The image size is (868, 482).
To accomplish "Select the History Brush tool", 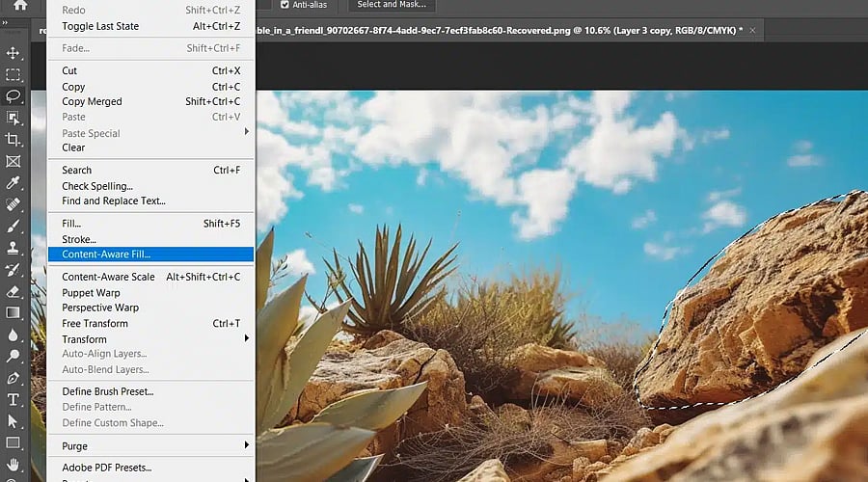I will pyautogui.click(x=13, y=270).
